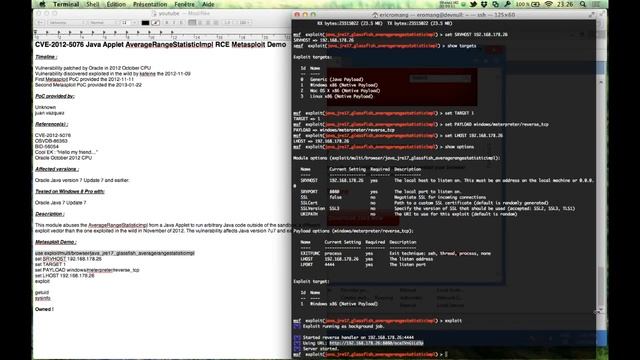Click the 'Tested on Windows 8 Pro with:' heading
This screenshot has width=640, height=360.
click(x=70, y=191)
